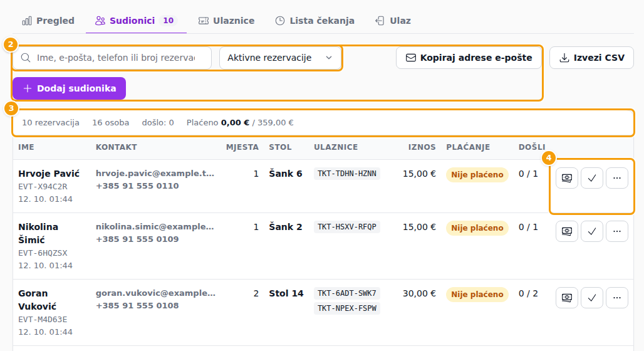This screenshot has height=351, width=644.
Task: Click ticket code TKT-TDHN-HZNN
Action: pyautogui.click(x=347, y=174)
